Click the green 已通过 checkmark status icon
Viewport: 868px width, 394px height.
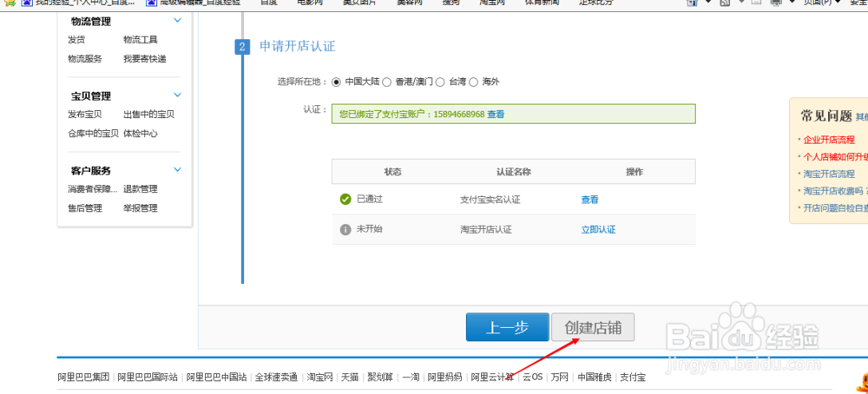345,200
